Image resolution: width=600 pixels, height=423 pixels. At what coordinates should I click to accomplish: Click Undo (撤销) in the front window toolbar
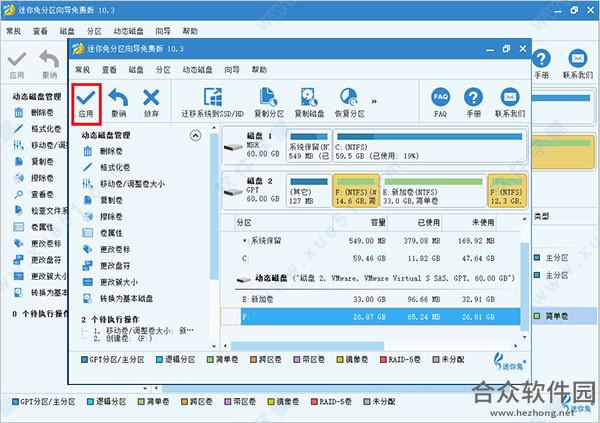pyautogui.click(x=118, y=104)
